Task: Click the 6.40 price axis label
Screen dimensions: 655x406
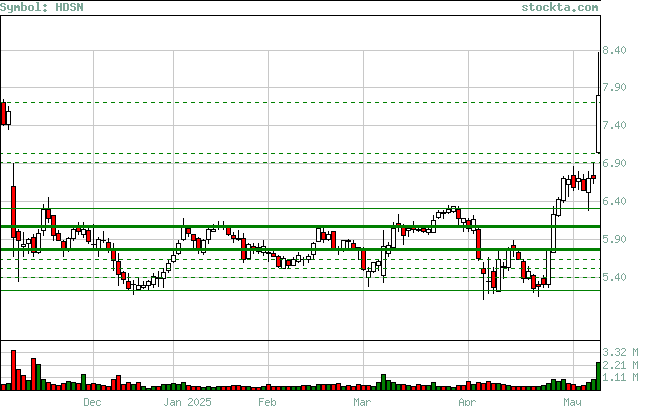Action: 614,201
